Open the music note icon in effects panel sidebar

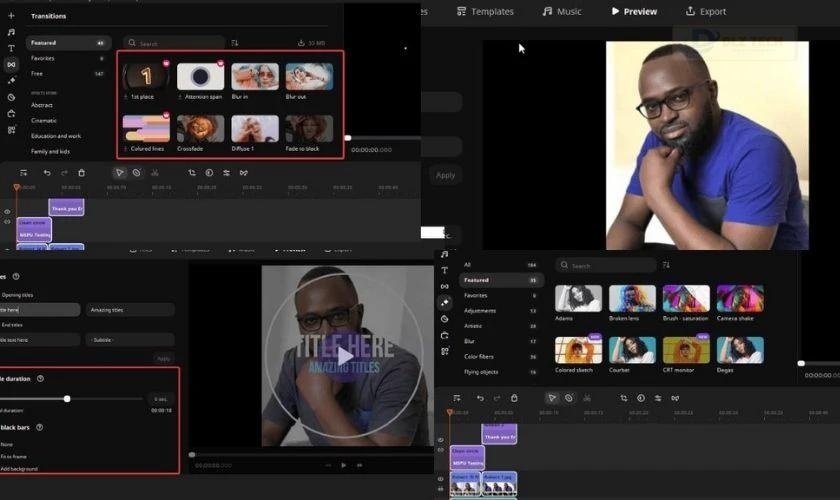[445, 254]
